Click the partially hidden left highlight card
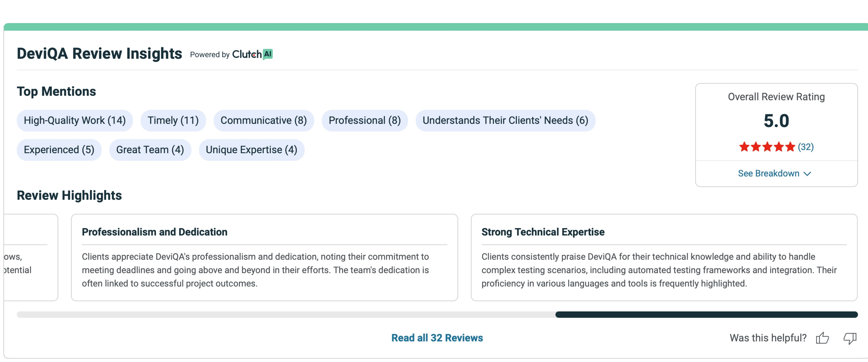 [x=30, y=257]
